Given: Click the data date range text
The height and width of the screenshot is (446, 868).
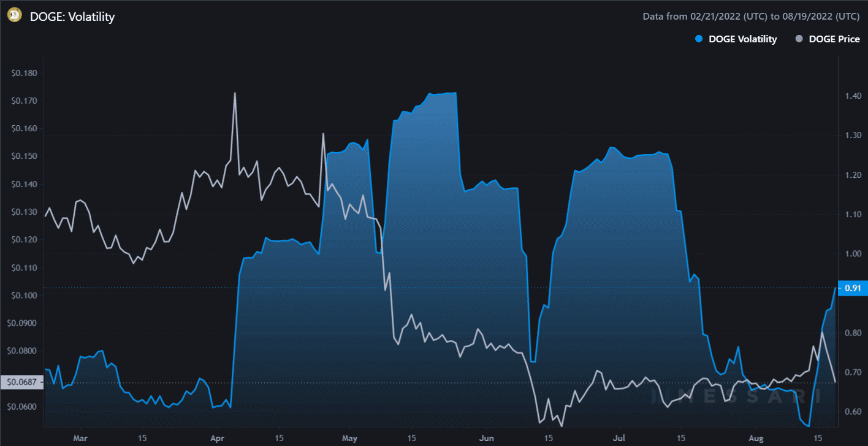Looking at the screenshot, I should (751, 17).
